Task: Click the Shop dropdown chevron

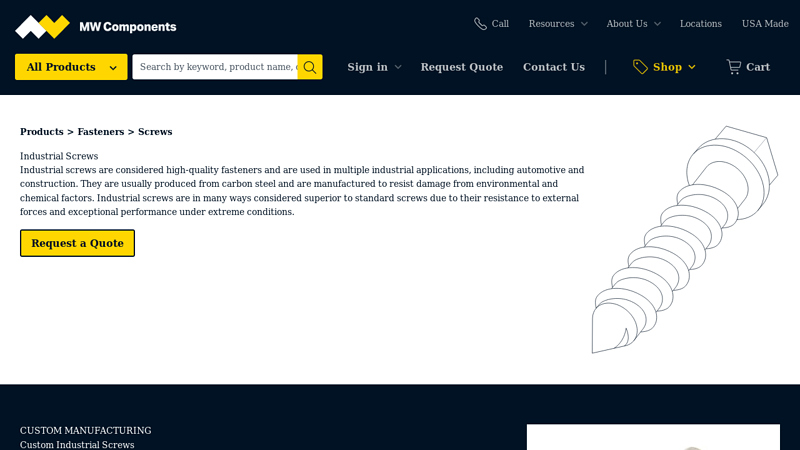Action: [x=692, y=67]
